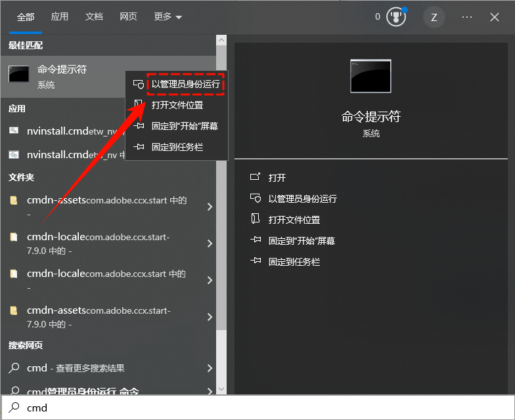This screenshot has width=515, height=420.
Task: Click pin icon beside preview 固定到"开始"屏幕
Action: [256, 240]
